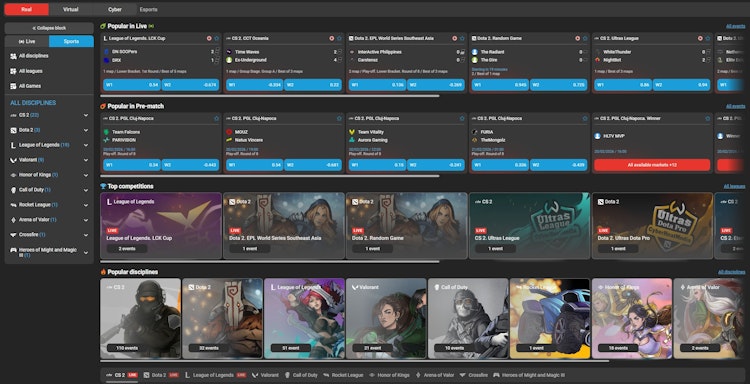
Task: Bet W1 0.54 on the LCK Cup match
Action: point(132,85)
